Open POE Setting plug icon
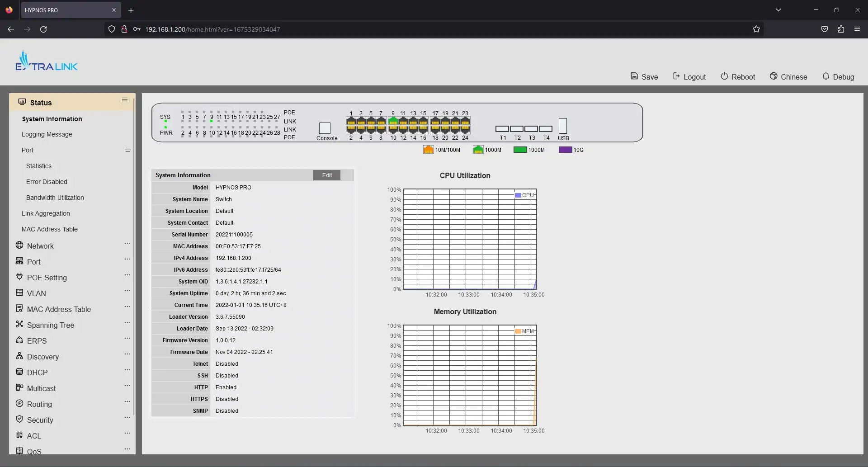This screenshot has height=467, width=868. click(x=19, y=277)
